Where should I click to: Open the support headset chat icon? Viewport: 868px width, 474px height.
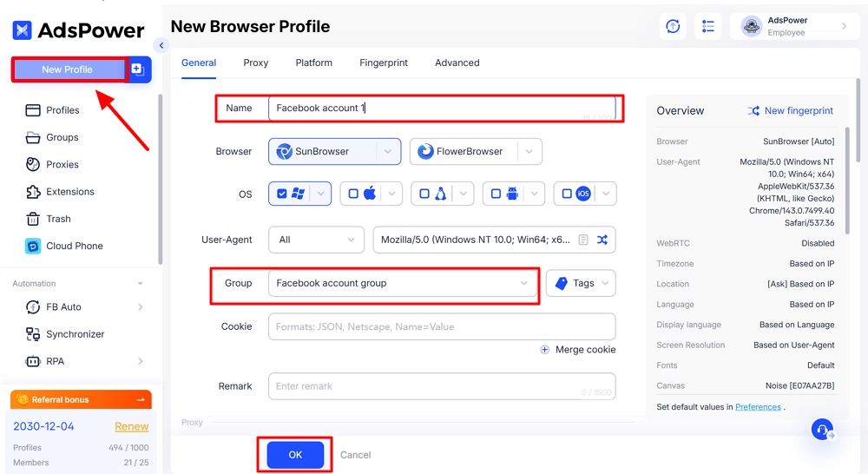coord(823,429)
